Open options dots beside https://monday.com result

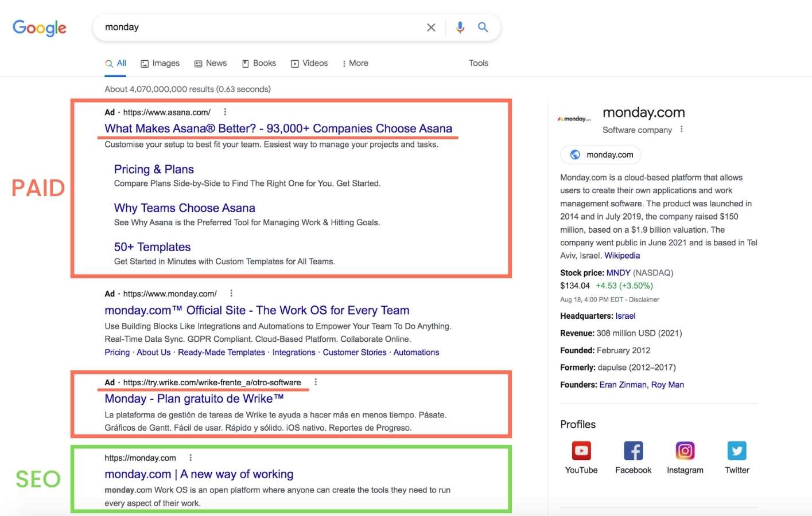tap(191, 458)
